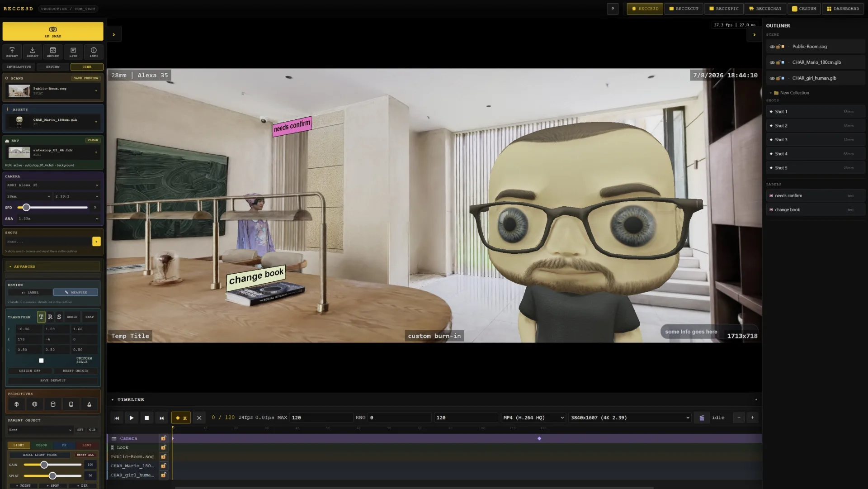
Task: Switch to the Review mode tab
Action: [x=53, y=67]
